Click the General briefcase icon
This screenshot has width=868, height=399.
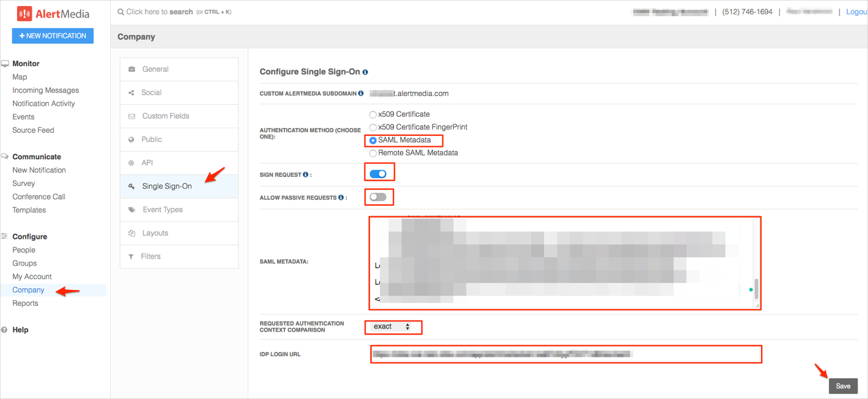point(132,70)
